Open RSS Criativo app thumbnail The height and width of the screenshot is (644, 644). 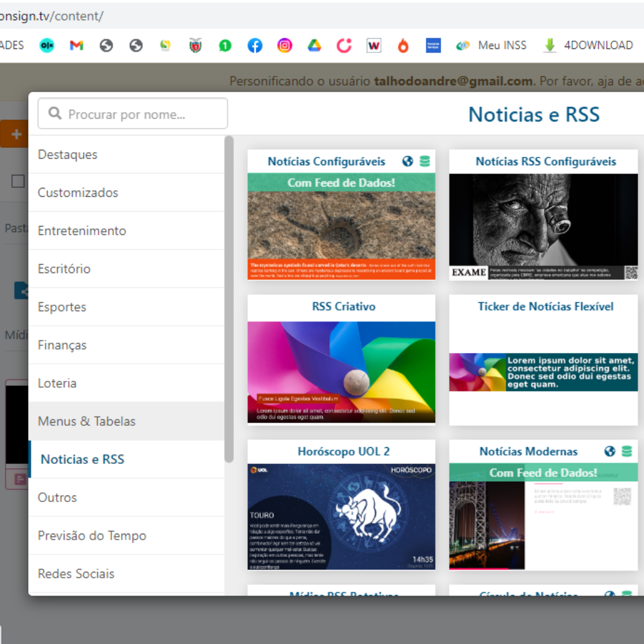pyautogui.click(x=341, y=372)
